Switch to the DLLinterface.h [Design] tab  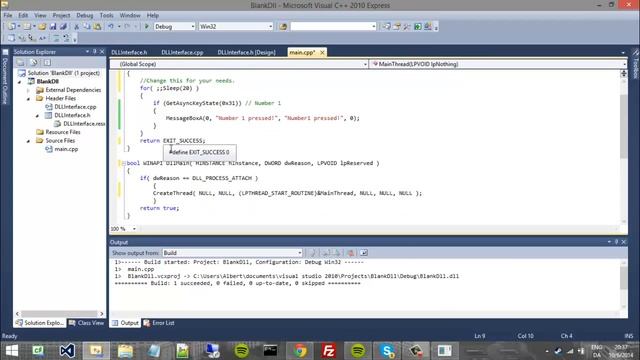pyautogui.click(x=246, y=52)
